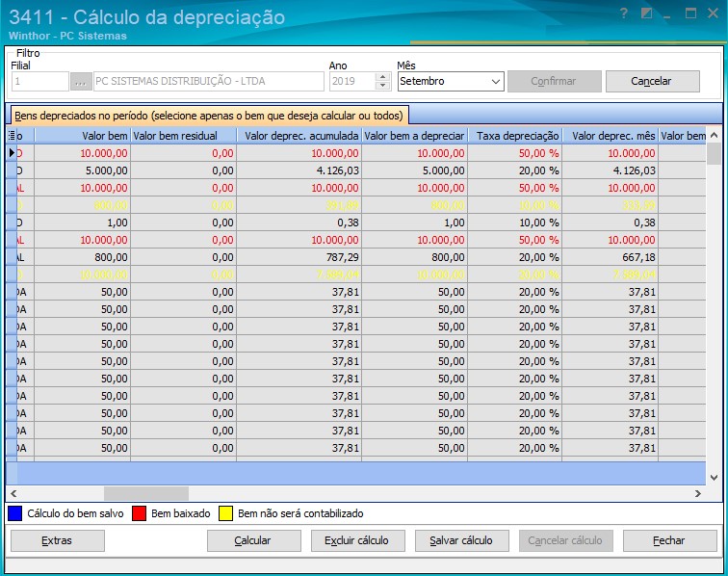Image resolution: width=728 pixels, height=576 pixels.
Task: Sort by Valor bem residual column header
Action: point(183,136)
